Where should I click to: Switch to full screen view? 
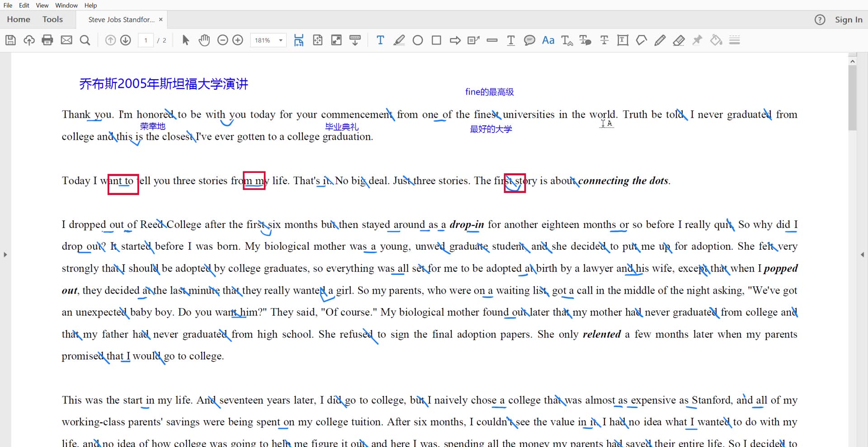(x=336, y=40)
